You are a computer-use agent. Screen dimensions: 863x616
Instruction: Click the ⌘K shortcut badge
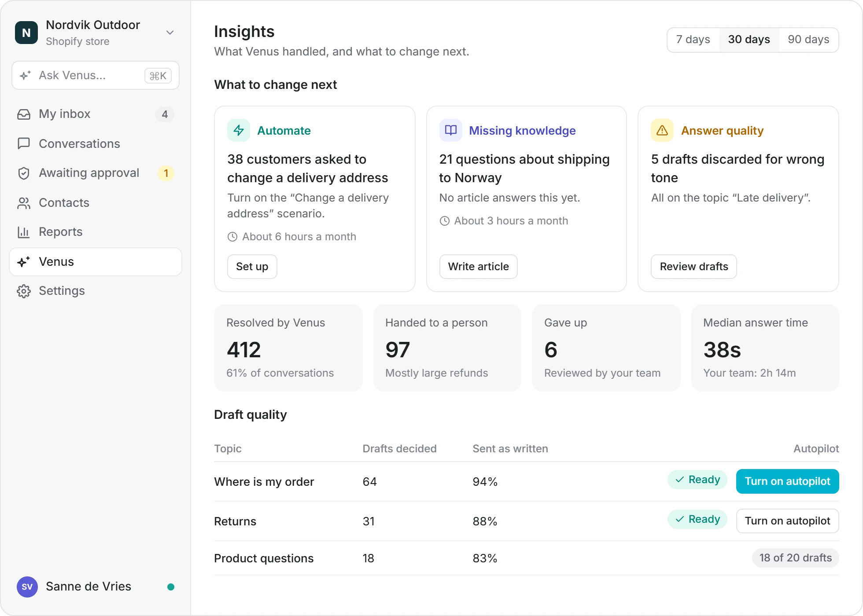coord(158,76)
